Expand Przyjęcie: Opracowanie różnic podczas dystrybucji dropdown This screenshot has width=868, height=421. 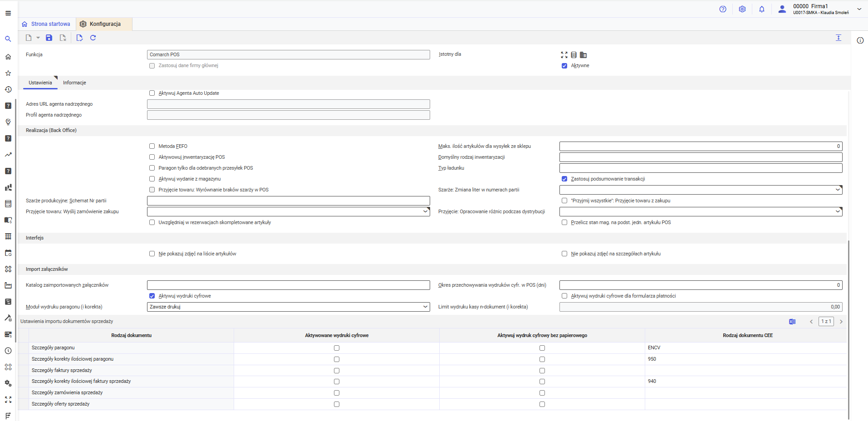click(838, 211)
